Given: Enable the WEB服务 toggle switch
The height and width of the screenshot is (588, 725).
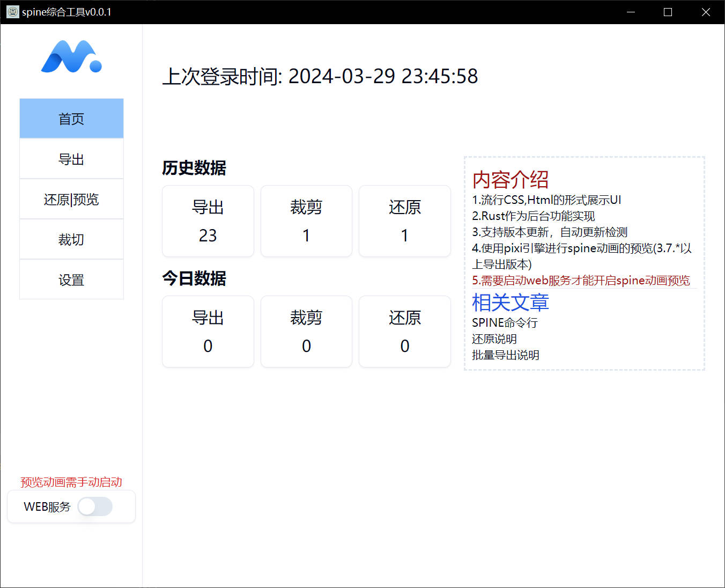Looking at the screenshot, I should coord(95,506).
